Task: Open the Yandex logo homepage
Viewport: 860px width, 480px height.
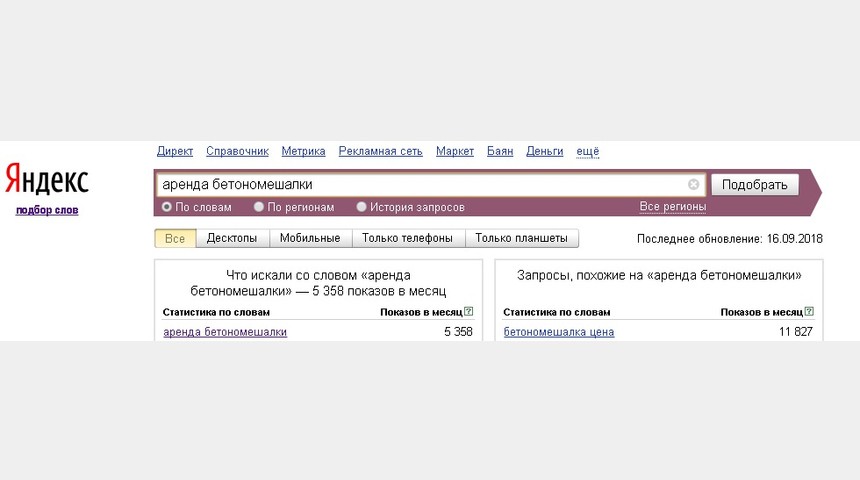Action: point(47,179)
